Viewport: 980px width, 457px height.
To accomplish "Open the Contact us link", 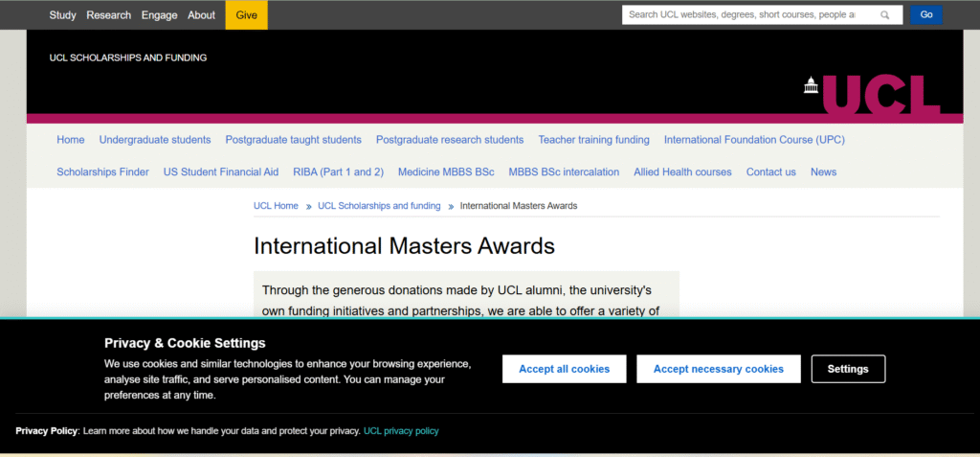I will [x=771, y=171].
